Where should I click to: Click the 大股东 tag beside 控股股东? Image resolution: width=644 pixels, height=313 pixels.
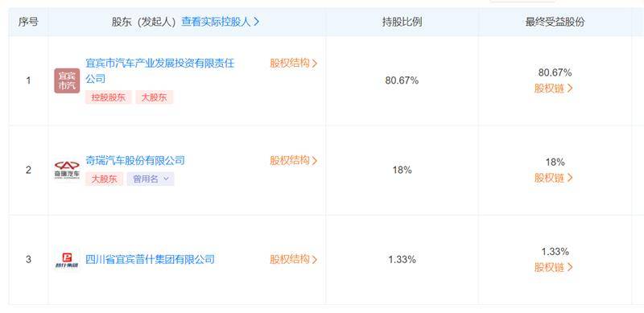click(x=155, y=97)
